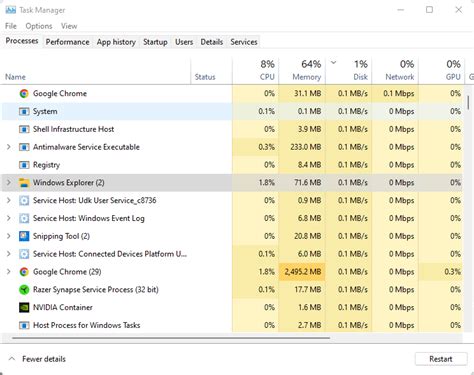Viewport: 474px width, 375px height.
Task: Select Razer Synapse Service Process (32 bit) name
Action: pyautogui.click(x=96, y=289)
